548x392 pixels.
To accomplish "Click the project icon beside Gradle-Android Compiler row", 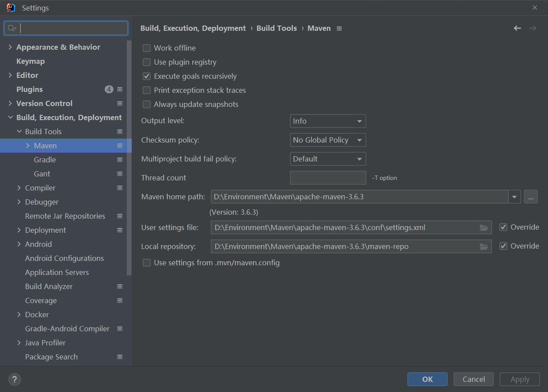I will (120, 329).
